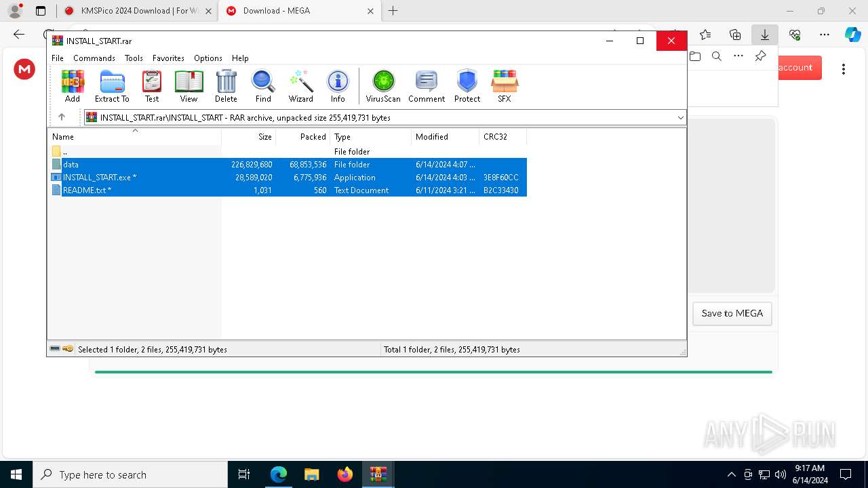Open the File menu in WinRAR
The width and height of the screenshot is (868, 488).
point(58,58)
